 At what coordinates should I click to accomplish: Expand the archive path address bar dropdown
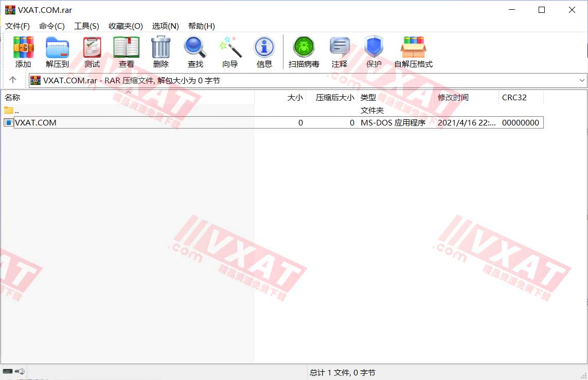(x=581, y=80)
